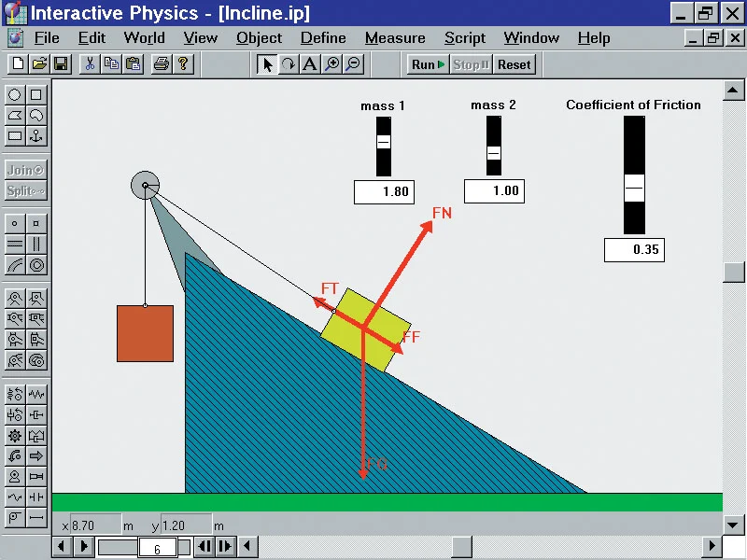Click the Print icon

pos(161,64)
